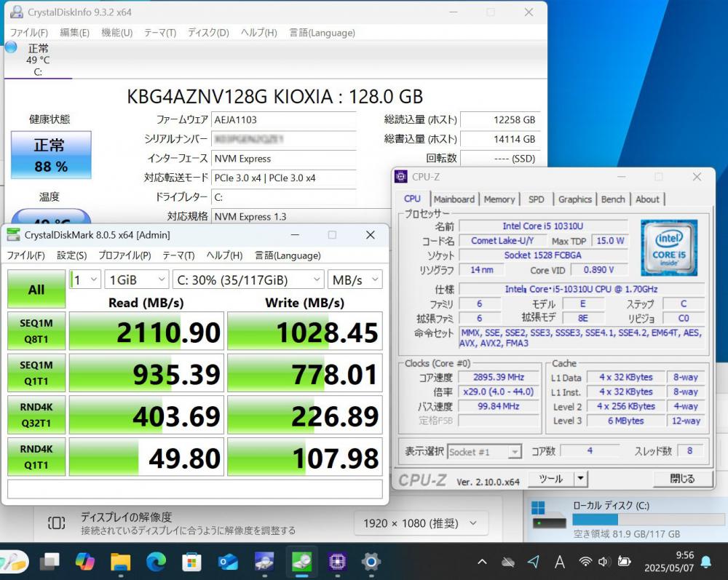Click the core speed value 2895.39 MHz
The width and height of the screenshot is (728, 580).
pos(498,377)
